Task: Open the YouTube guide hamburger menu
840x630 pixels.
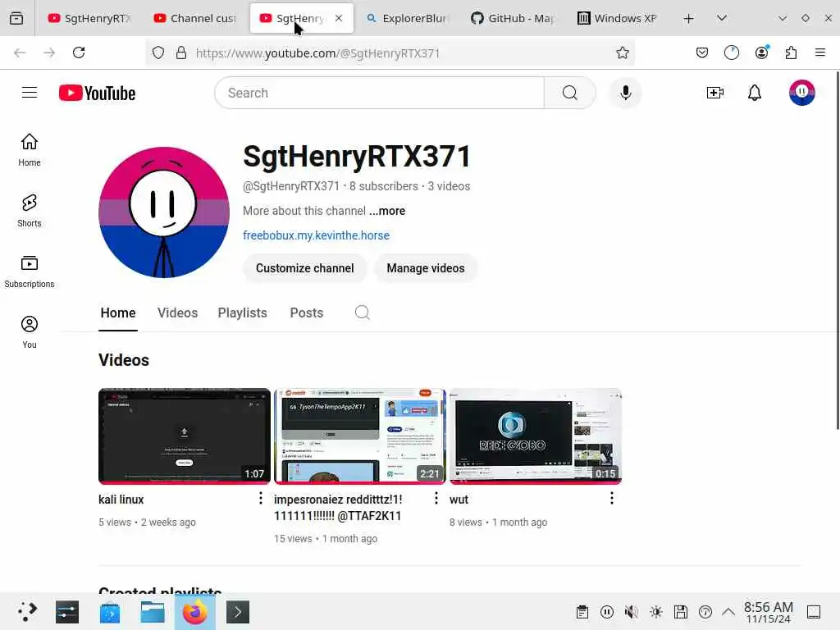Action: 30,93
